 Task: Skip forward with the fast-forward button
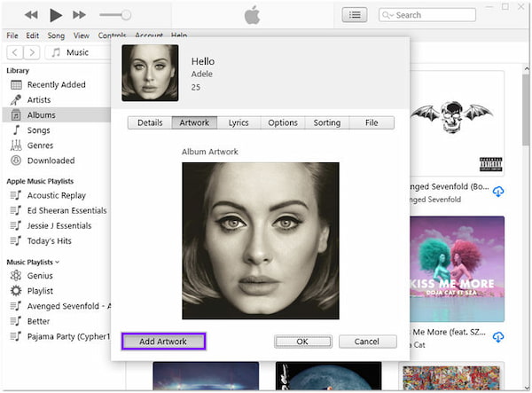point(80,15)
